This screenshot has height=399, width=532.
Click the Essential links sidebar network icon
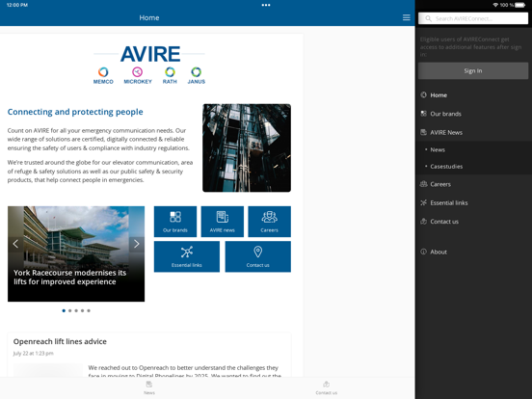[x=423, y=202]
